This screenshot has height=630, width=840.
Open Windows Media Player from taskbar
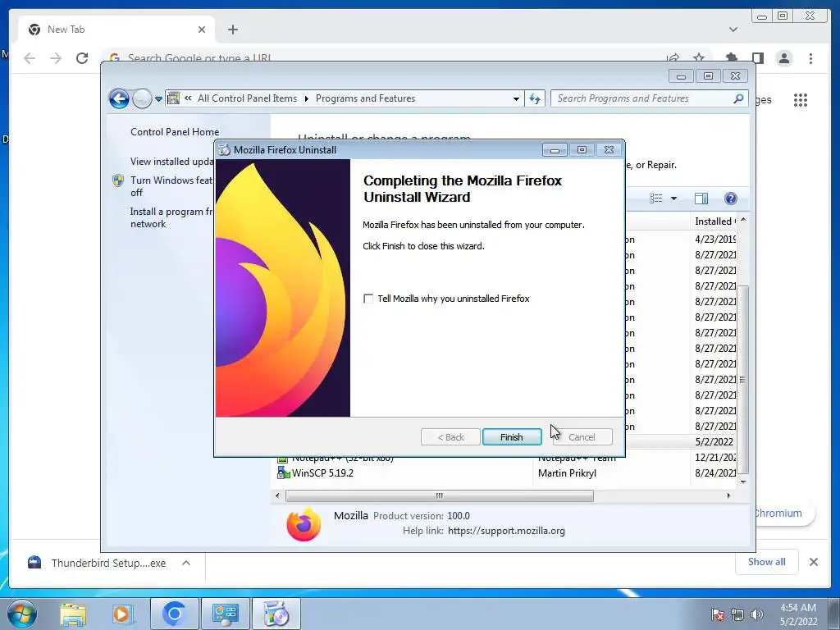pyautogui.click(x=122, y=614)
